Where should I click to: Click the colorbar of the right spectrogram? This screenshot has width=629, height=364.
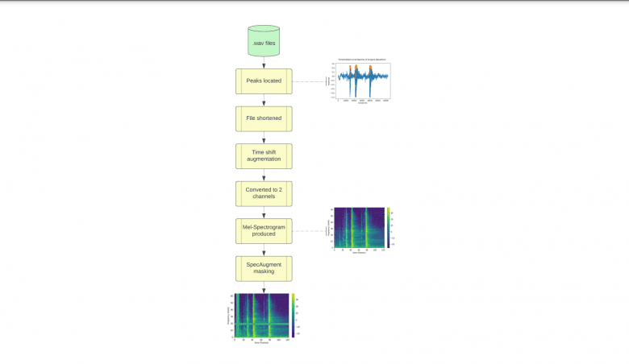tap(388, 228)
